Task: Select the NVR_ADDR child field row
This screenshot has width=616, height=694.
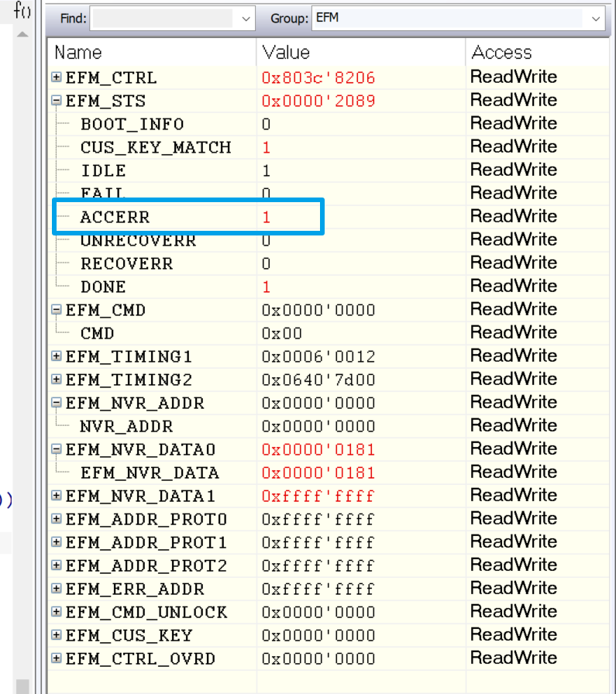Action: 329,426
